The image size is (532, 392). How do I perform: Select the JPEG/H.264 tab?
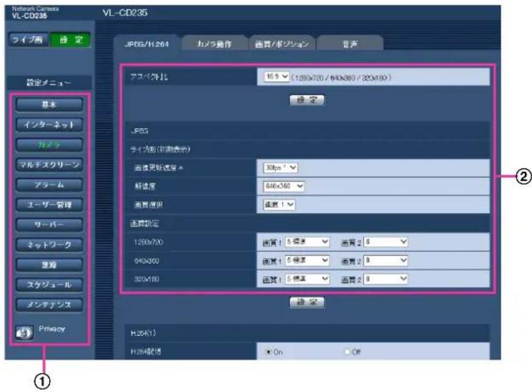pos(147,44)
